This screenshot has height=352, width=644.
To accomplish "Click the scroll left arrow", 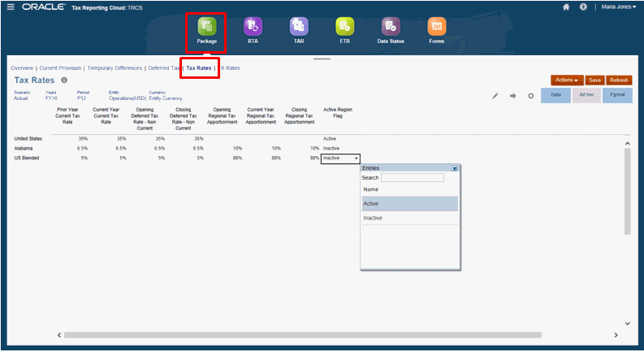I will click(59, 335).
